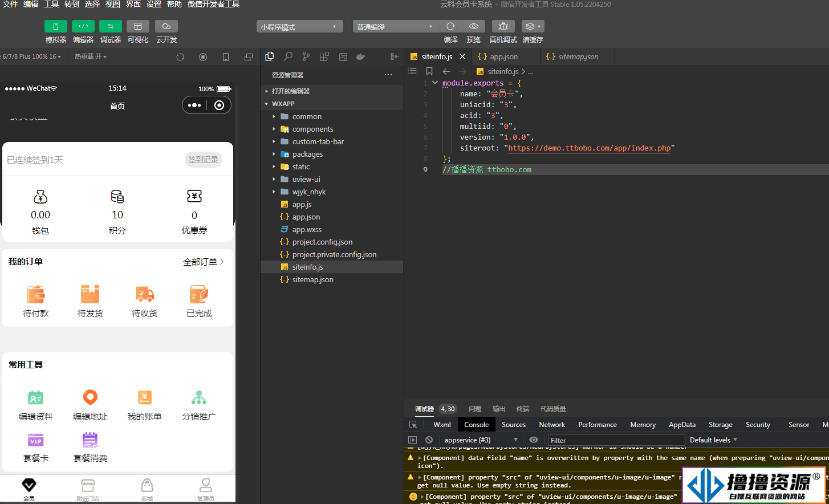Click the Docker whale icon
Screen dimensions: 829x504
[x=360, y=56]
